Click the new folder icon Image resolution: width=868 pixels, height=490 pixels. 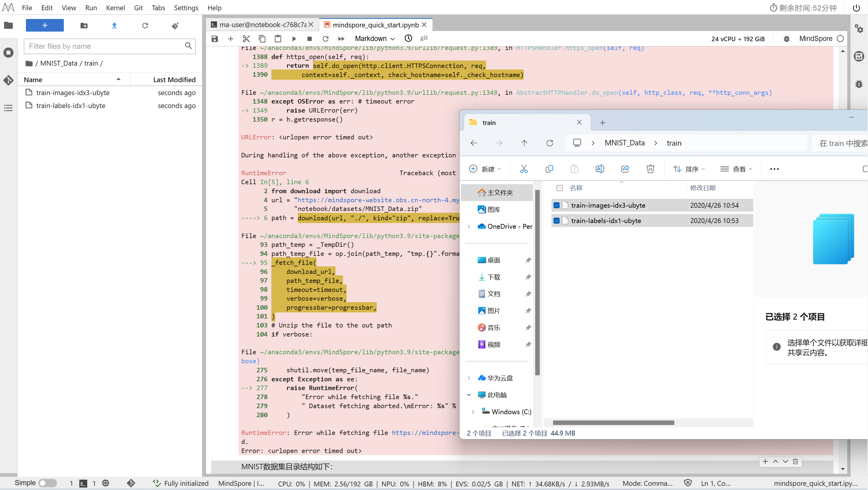(84, 26)
